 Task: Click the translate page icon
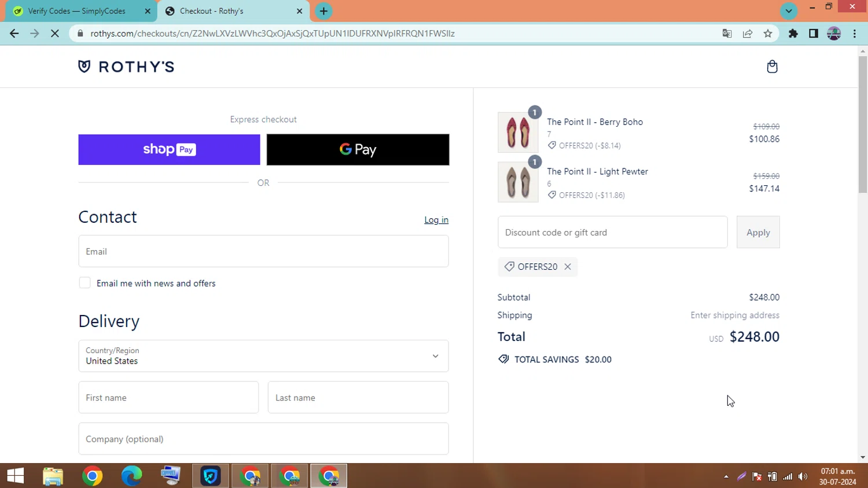[727, 34]
